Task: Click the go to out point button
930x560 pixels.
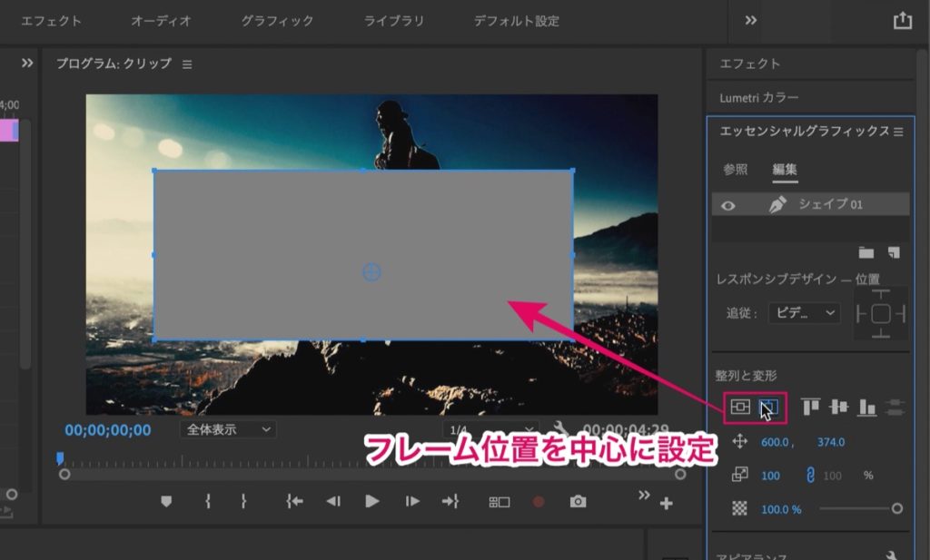Action: click(450, 502)
